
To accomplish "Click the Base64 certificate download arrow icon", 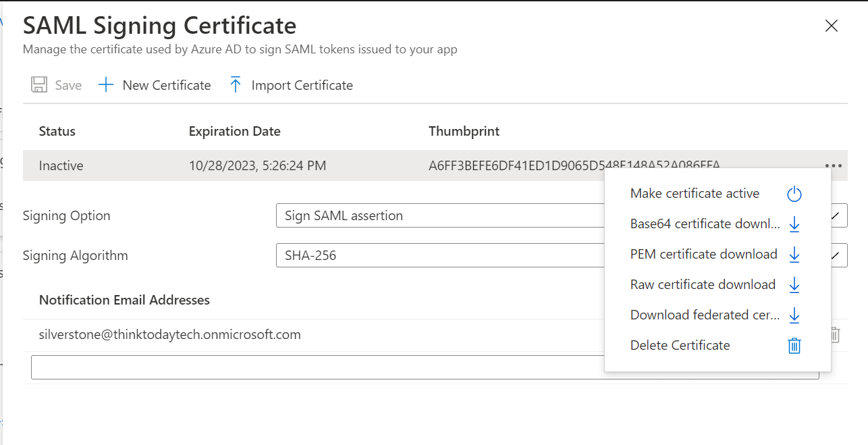I will tap(794, 224).
